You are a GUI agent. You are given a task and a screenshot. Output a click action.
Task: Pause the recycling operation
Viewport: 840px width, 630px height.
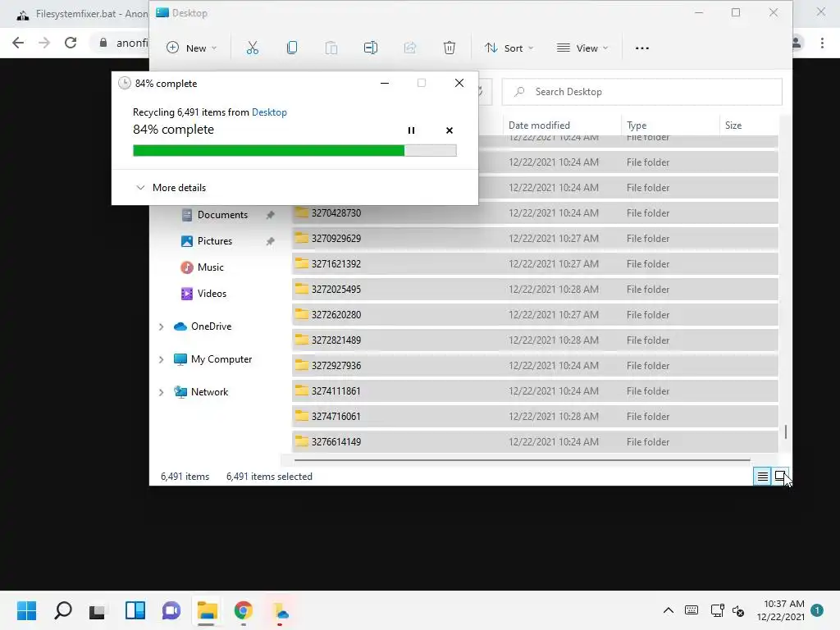pos(411,130)
